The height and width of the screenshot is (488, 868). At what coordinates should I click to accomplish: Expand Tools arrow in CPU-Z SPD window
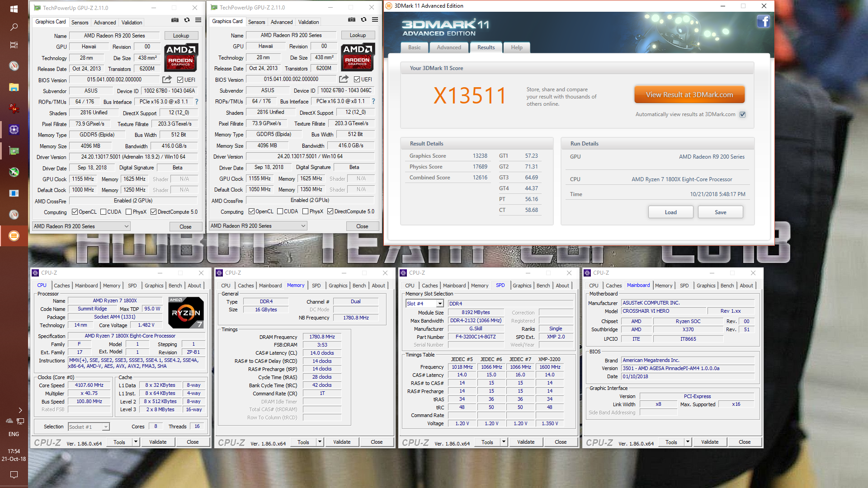(x=503, y=442)
